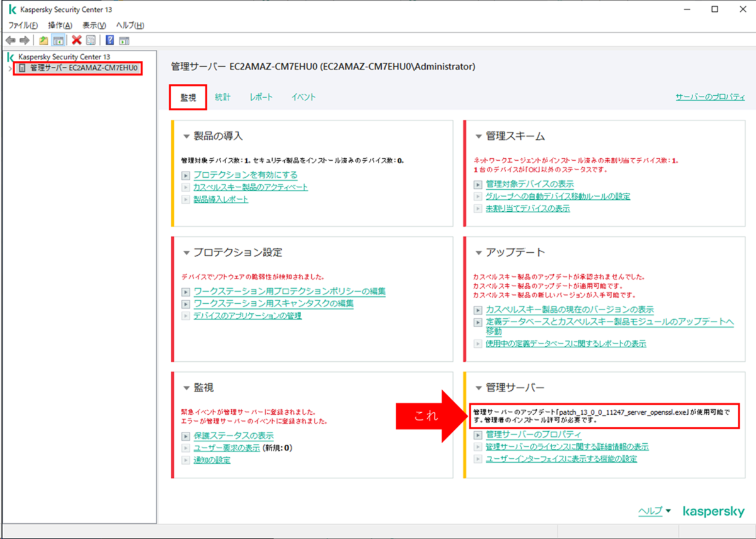Open 管理サーバーのライセンスに関する詳細情報の表示 link
This screenshot has width=756, height=539.
pos(567,447)
